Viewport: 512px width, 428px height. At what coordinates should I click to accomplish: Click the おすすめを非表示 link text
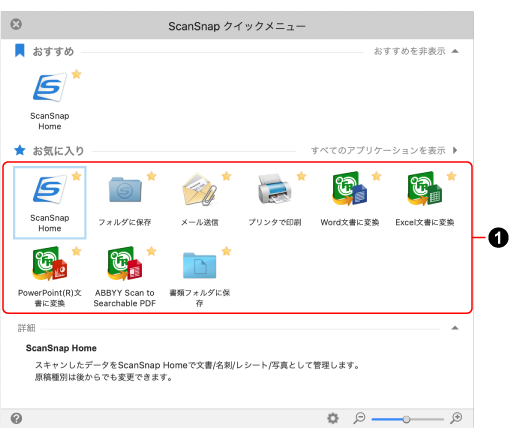409,51
